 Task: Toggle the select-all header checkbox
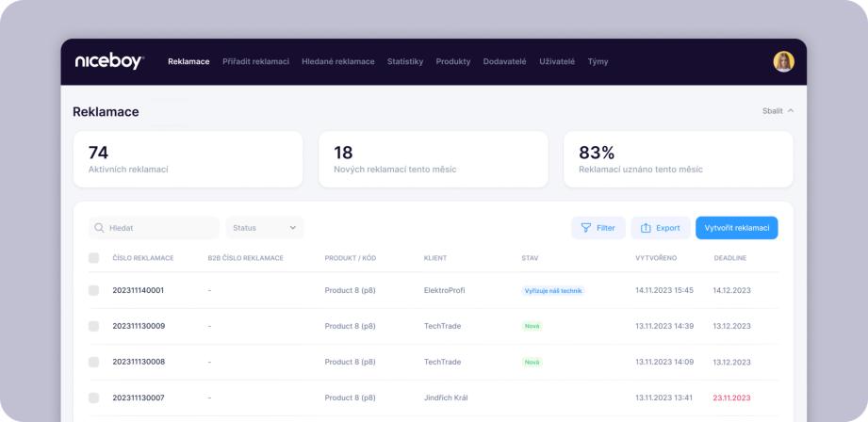[x=93, y=258]
